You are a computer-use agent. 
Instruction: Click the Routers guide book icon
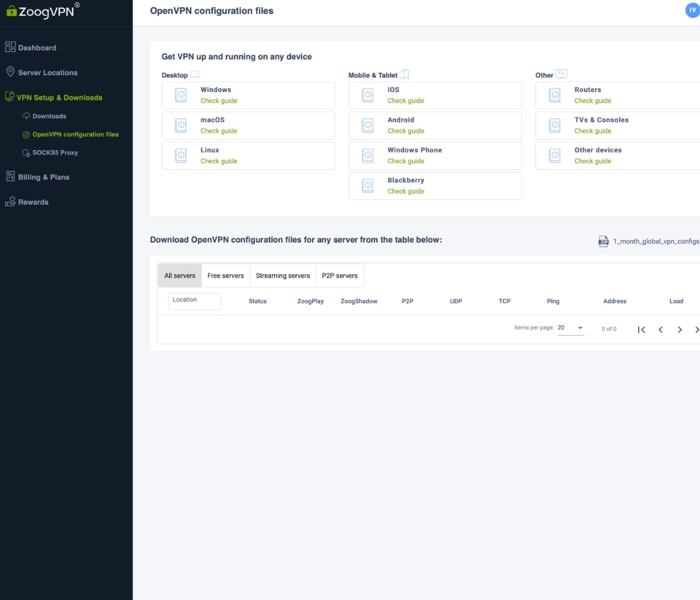(x=555, y=94)
